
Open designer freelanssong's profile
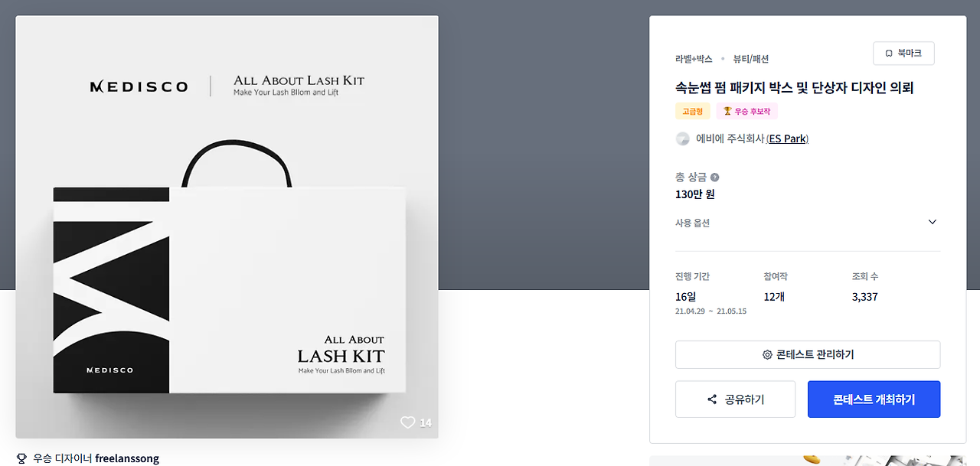(127, 459)
